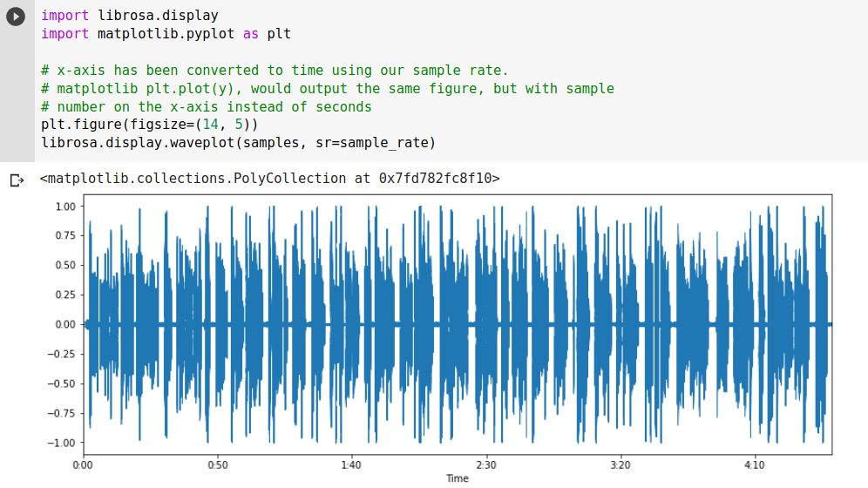Click the 'Time' x-axis label
This screenshot has height=488, width=868.
coord(458,478)
